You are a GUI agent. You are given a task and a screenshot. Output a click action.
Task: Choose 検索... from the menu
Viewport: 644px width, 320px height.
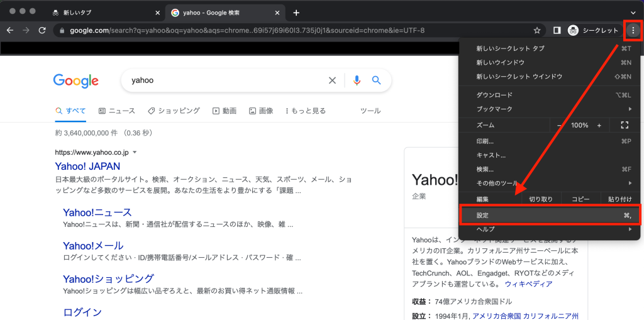coord(550,169)
